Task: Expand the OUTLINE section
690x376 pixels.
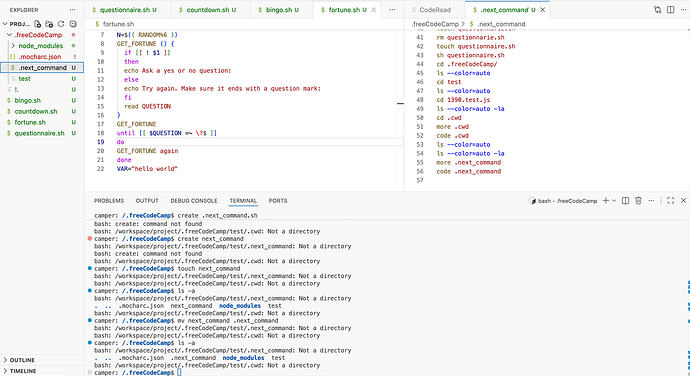Action: coord(22,360)
